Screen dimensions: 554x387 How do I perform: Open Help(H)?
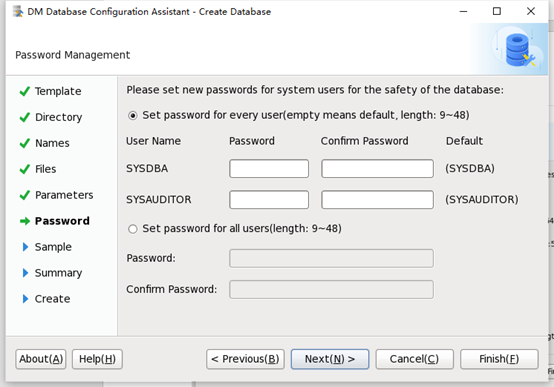(x=98, y=359)
